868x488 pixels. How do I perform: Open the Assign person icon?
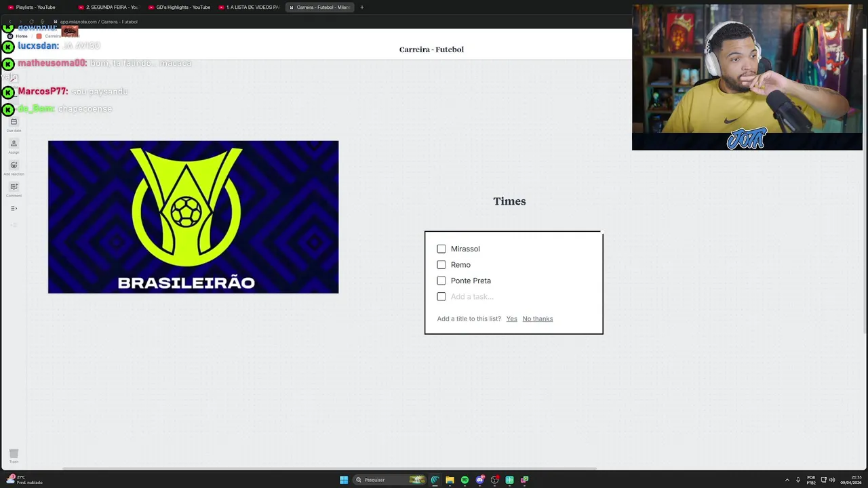click(x=14, y=144)
